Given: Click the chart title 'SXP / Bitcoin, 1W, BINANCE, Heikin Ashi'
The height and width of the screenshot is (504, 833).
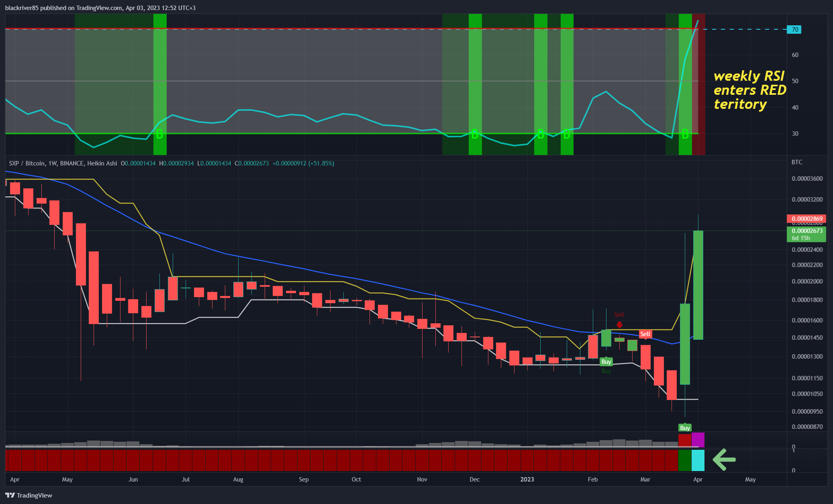Looking at the screenshot, I should 63,163.
